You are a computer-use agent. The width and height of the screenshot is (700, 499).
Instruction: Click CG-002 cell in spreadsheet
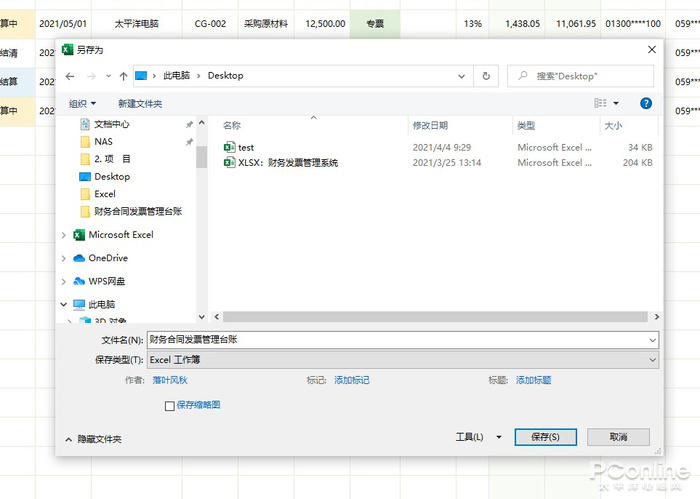(210, 24)
